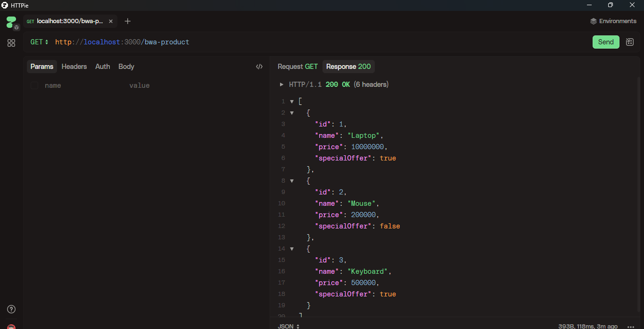Screen dimensions: 644x329
Task: Click the HTTPie logo icon top-left
Action: [x=6, y=5]
